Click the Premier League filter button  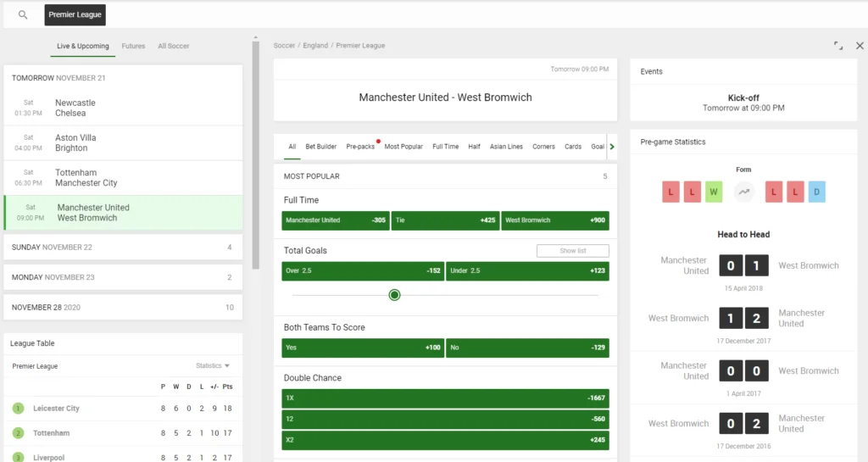(x=75, y=15)
